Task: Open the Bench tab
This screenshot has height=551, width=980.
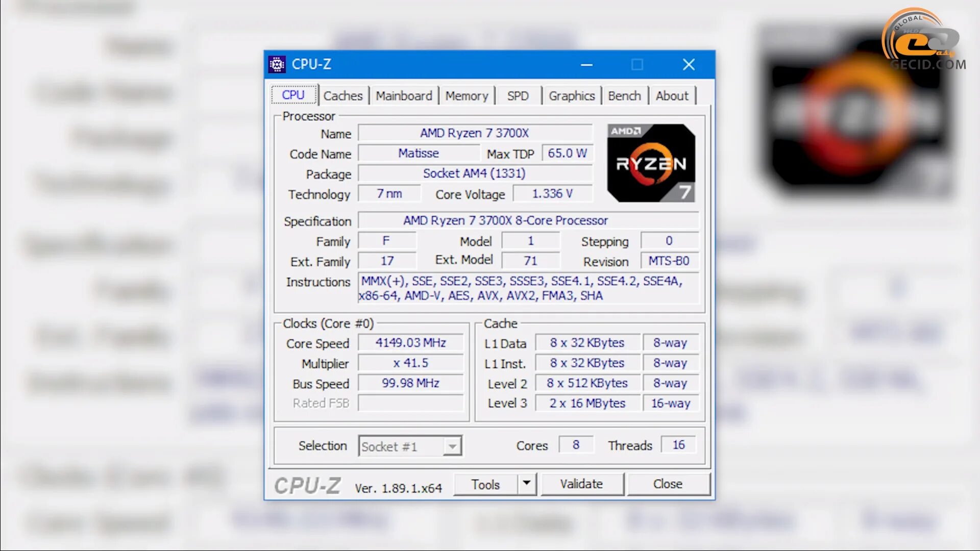Action: (624, 96)
